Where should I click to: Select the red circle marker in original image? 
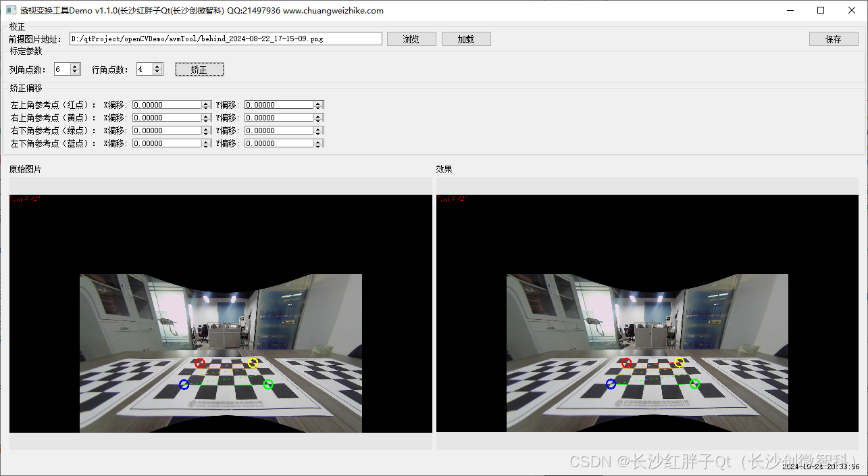click(200, 363)
